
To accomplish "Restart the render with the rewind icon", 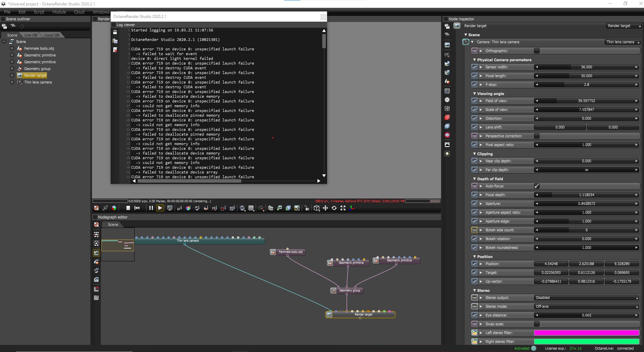I will pyautogui.click(x=137, y=208).
